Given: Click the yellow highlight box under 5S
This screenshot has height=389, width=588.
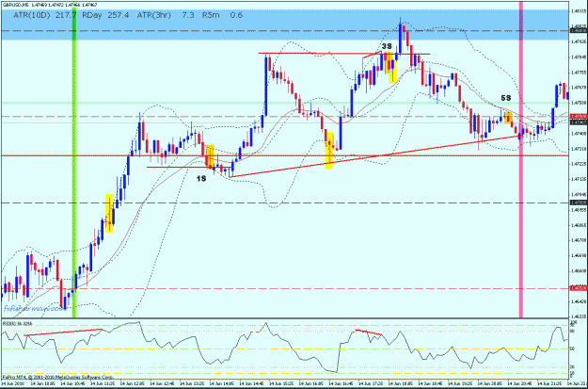Looking at the screenshot, I should coord(508,118).
